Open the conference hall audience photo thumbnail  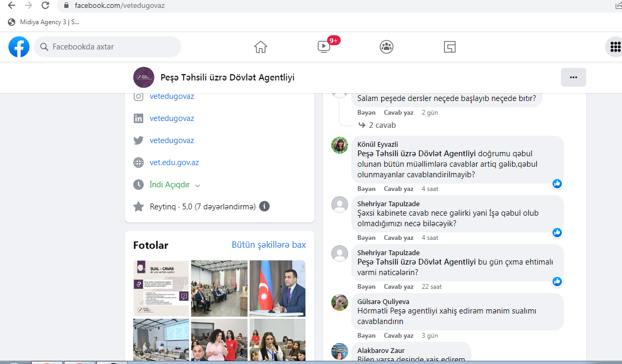220,288
